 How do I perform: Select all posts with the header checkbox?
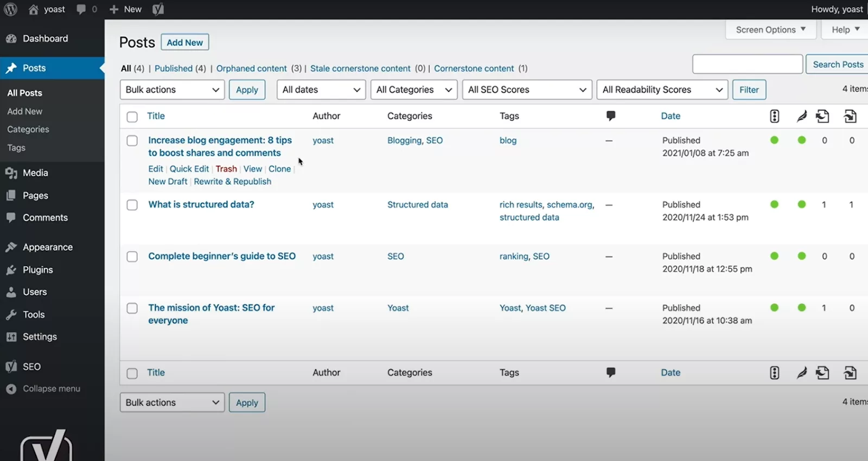(x=132, y=117)
